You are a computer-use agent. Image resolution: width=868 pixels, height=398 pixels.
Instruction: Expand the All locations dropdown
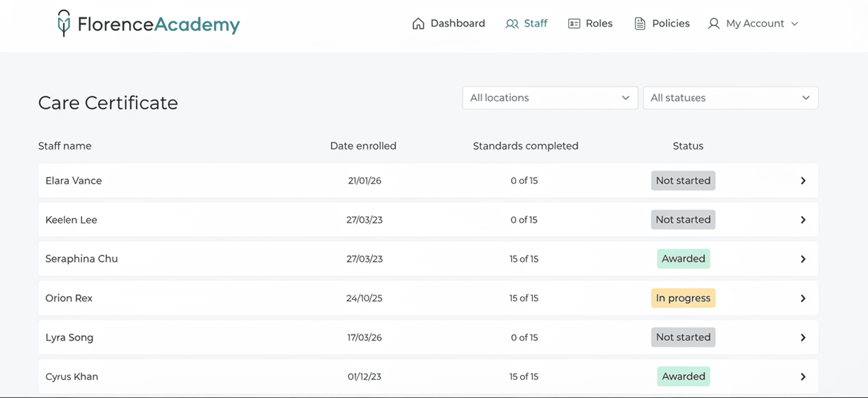[x=550, y=98]
